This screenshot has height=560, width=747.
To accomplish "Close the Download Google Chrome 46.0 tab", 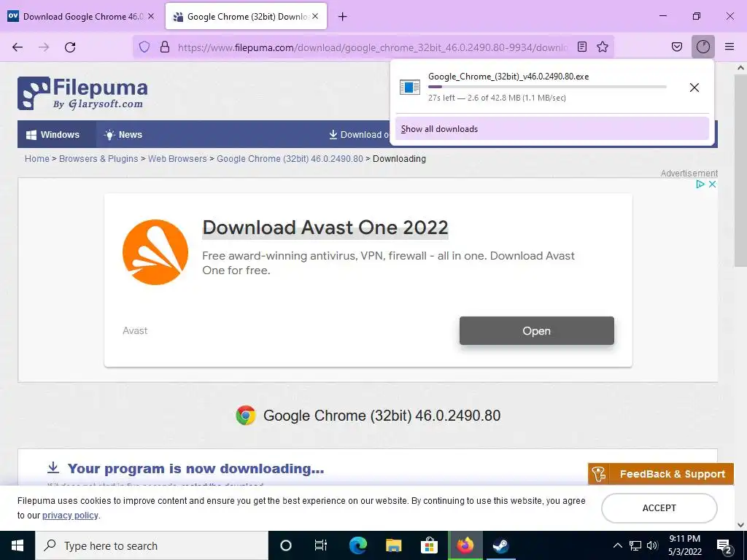I will click(151, 16).
